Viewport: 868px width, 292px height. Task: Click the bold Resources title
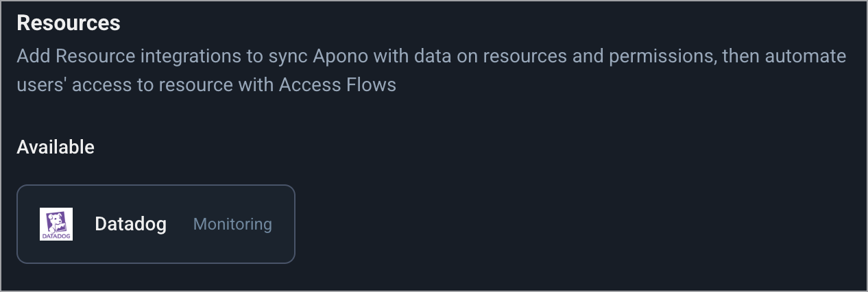tap(69, 23)
